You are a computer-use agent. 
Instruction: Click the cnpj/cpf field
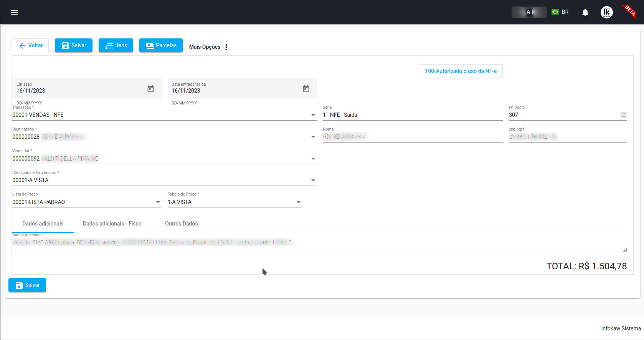[568, 137]
